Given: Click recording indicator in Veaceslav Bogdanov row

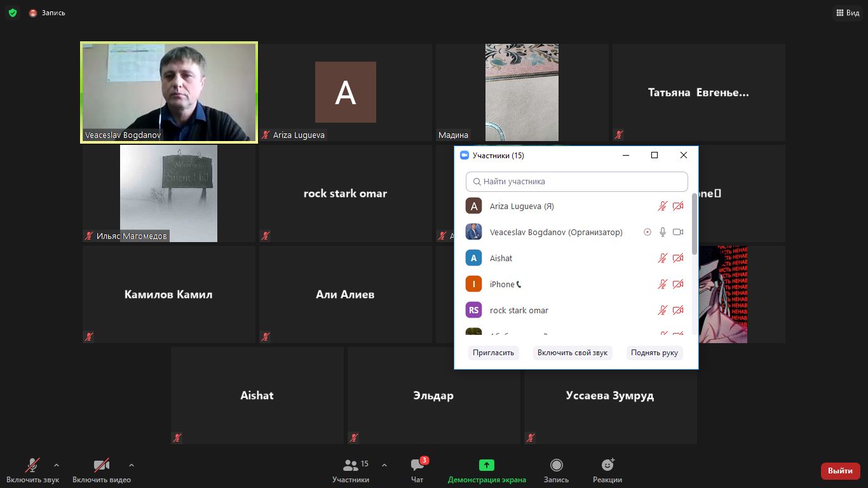Looking at the screenshot, I should click(648, 232).
